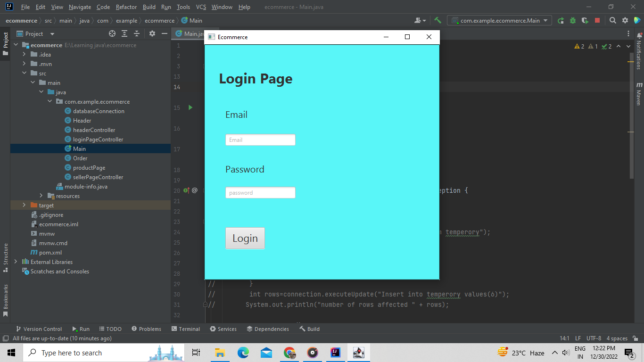The height and width of the screenshot is (362, 644).
Task: Click the Email input field in the login form
Action: click(x=260, y=140)
